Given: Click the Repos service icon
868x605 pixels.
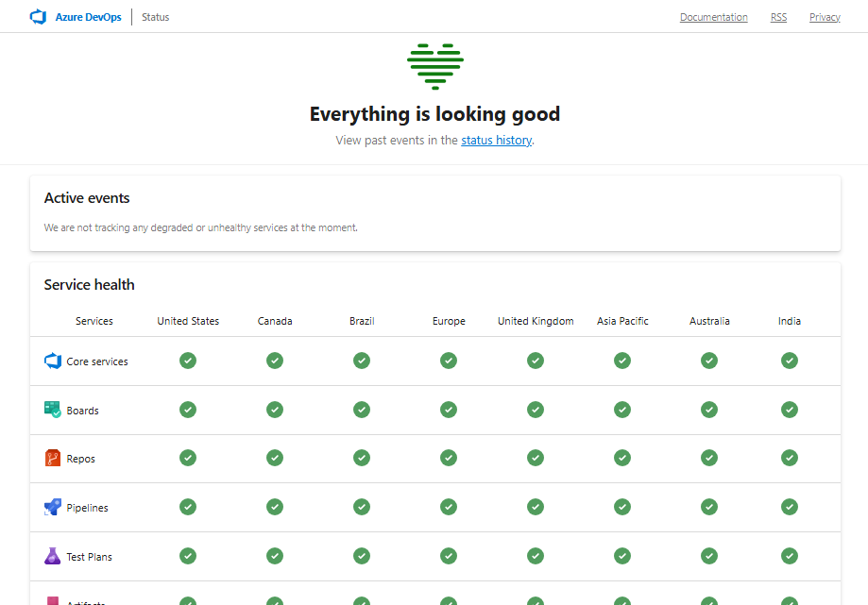Looking at the screenshot, I should coord(53,458).
